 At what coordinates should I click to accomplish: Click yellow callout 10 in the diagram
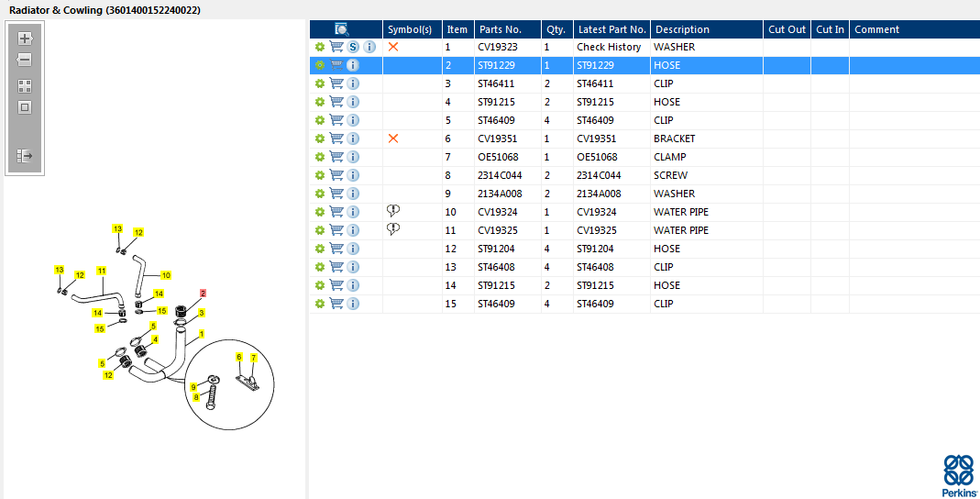tap(166, 275)
